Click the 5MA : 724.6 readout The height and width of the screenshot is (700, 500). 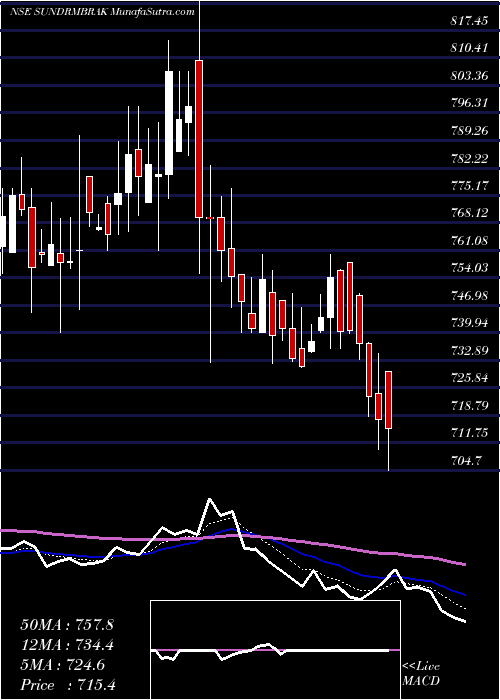(x=63, y=665)
